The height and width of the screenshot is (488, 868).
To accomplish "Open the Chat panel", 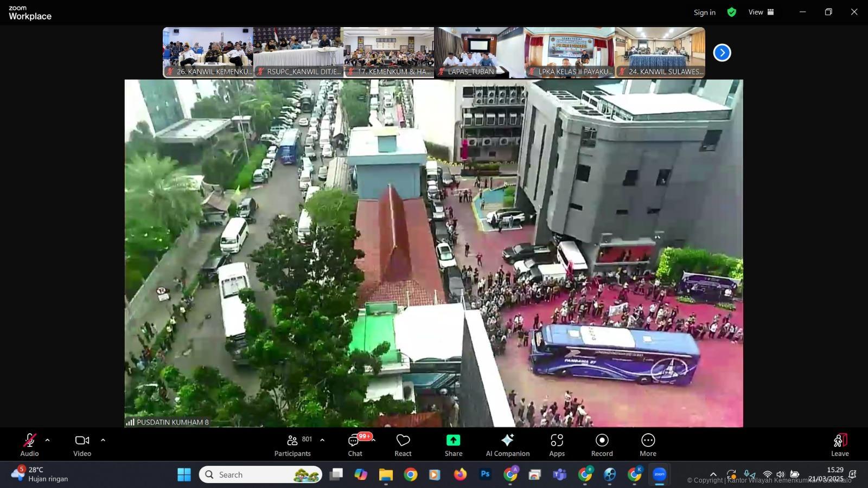I will [355, 445].
